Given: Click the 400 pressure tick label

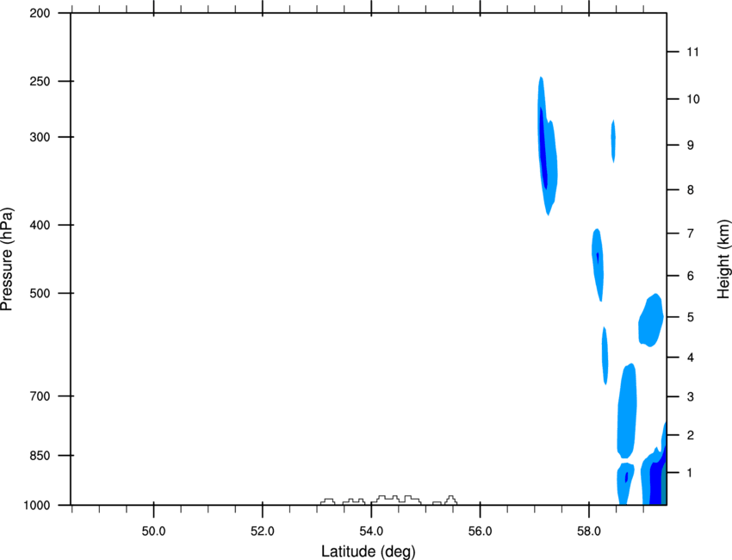Looking at the screenshot, I should 40,225.
